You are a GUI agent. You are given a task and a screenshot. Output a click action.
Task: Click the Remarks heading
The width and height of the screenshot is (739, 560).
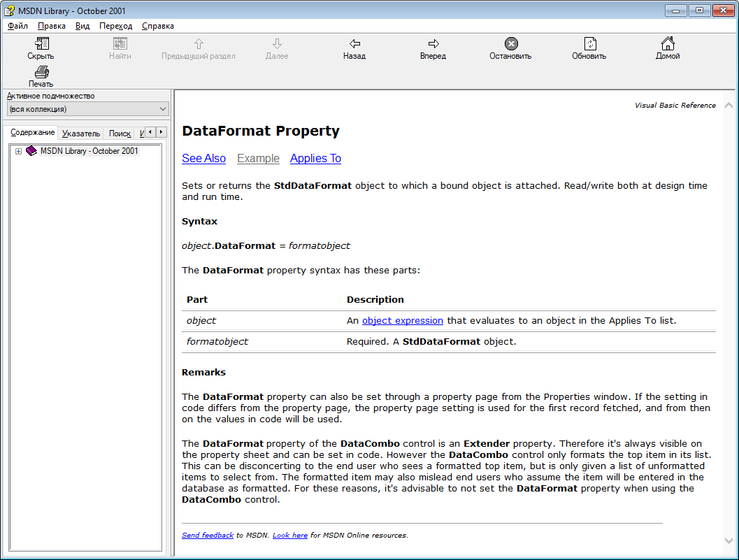point(203,373)
